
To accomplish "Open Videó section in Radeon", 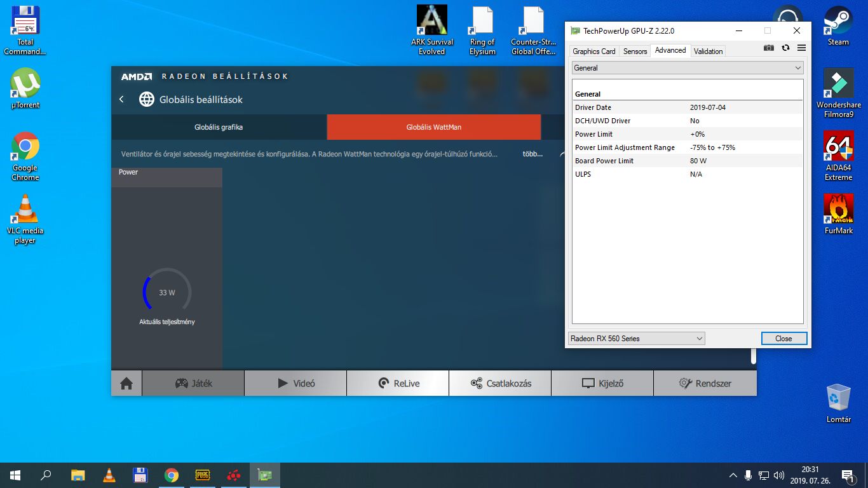I will (x=295, y=383).
